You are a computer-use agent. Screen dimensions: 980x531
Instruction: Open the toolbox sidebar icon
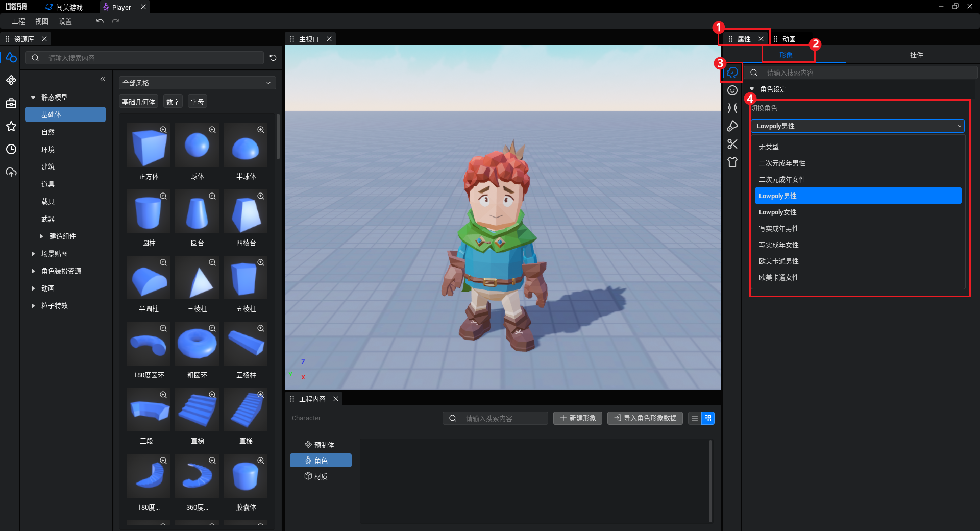click(x=11, y=103)
